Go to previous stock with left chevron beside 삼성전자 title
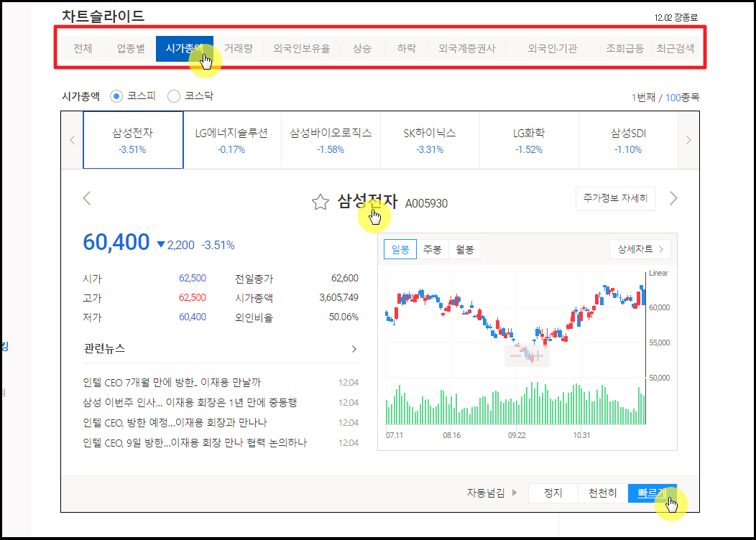756x540 pixels. point(87,198)
